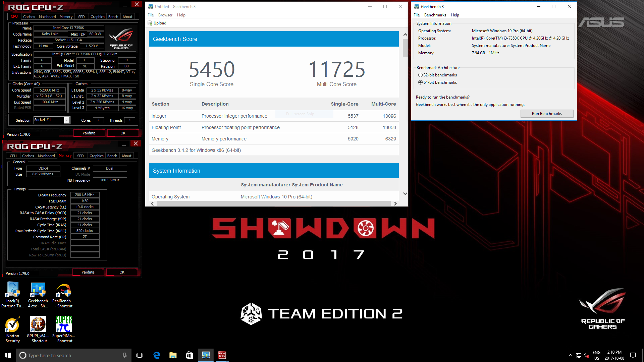Screen dimensions: 644x362
Task: Click scroll down arrow in Geekbench results
Action: pyautogui.click(x=405, y=193)
